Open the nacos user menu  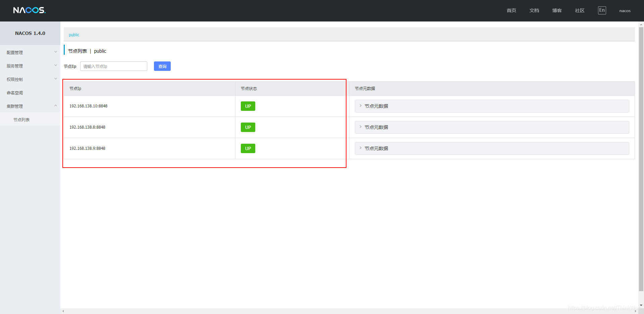coord(625,11)
